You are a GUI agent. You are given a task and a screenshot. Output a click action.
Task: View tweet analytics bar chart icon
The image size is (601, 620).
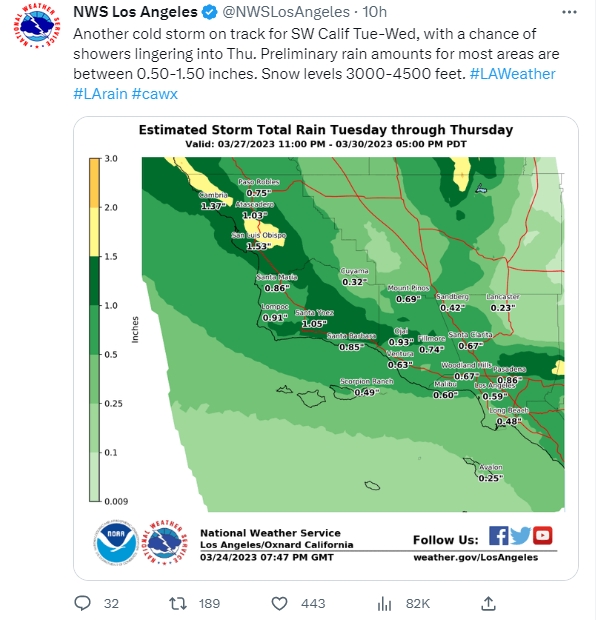click(x=383, y=603)
